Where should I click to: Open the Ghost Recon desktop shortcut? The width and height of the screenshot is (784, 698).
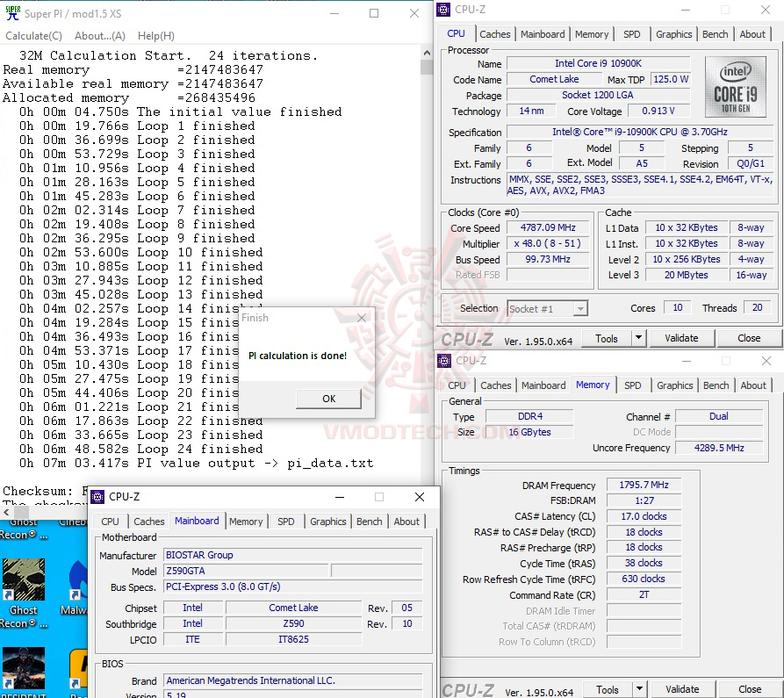point(24,579)
